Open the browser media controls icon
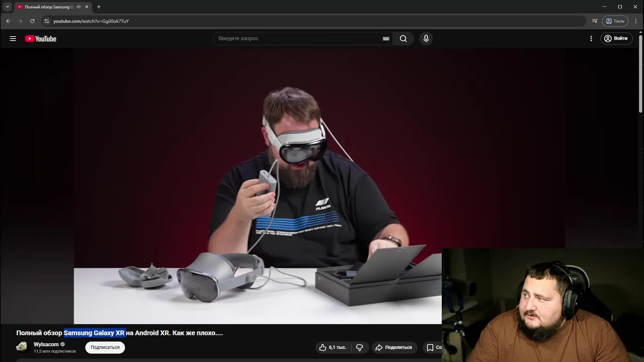The width and height of the screenshot is (644, 362). pyautogui.click(x=595, y=21)
